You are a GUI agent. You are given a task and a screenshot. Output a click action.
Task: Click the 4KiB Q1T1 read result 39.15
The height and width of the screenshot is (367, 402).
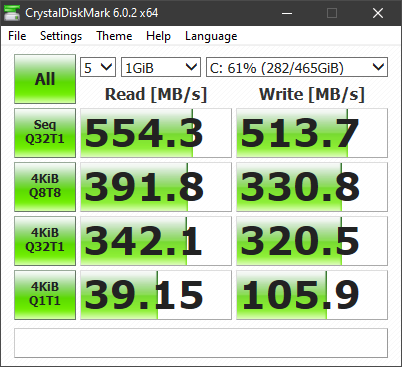pos(156,295)
